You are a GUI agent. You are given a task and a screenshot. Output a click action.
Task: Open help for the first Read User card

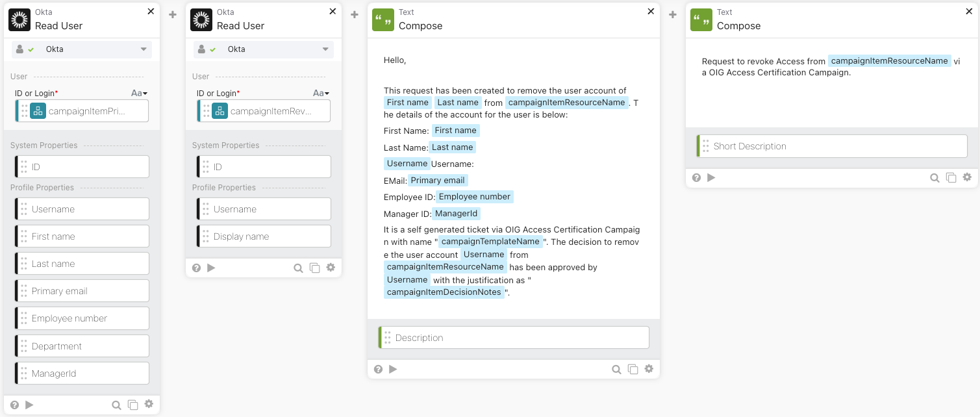(x=15, y=405)
